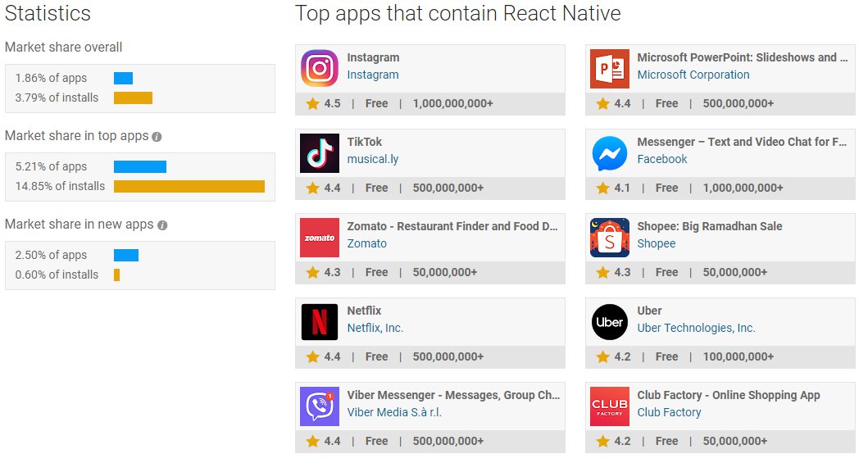Open the musical.ly developer link
868x463 pixels.
[373, 159]
